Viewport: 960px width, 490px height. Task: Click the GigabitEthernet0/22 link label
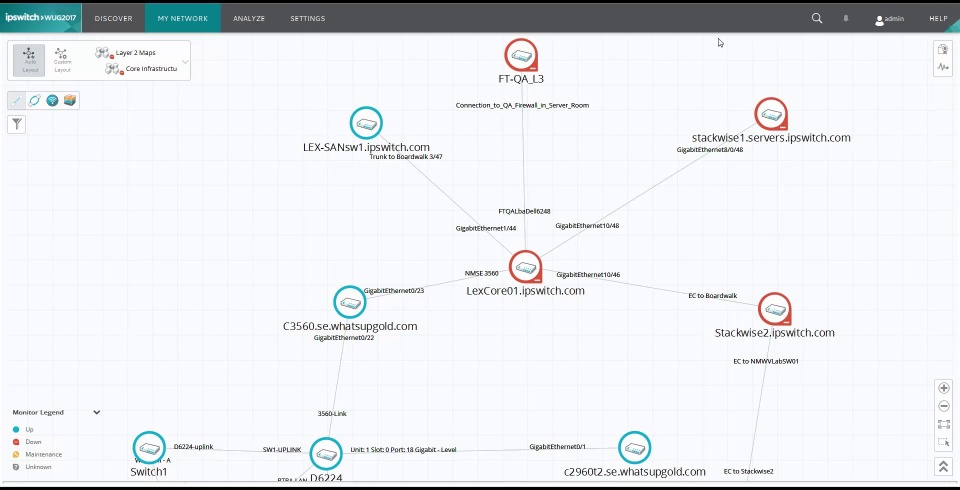pyautogui.click(x=343, y=337)
